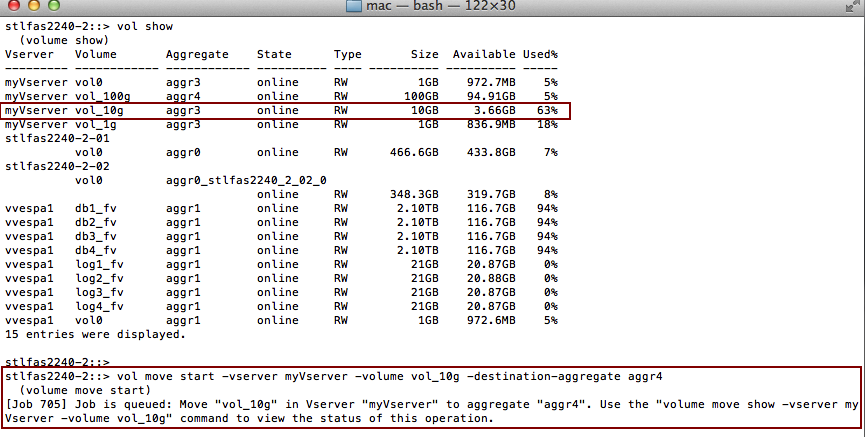
Task: Click the '100GB' size value
Action: point(421,97)
